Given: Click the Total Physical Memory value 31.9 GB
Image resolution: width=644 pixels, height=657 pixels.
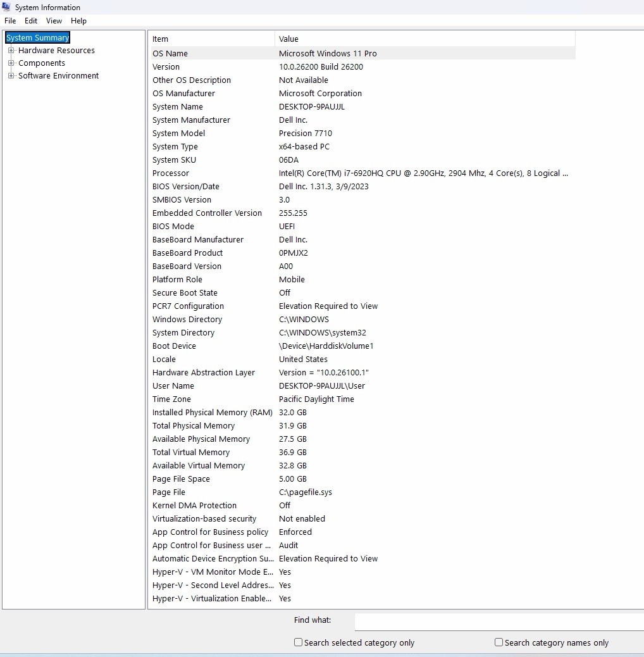Looking at the screenshot, I should 293,426.
